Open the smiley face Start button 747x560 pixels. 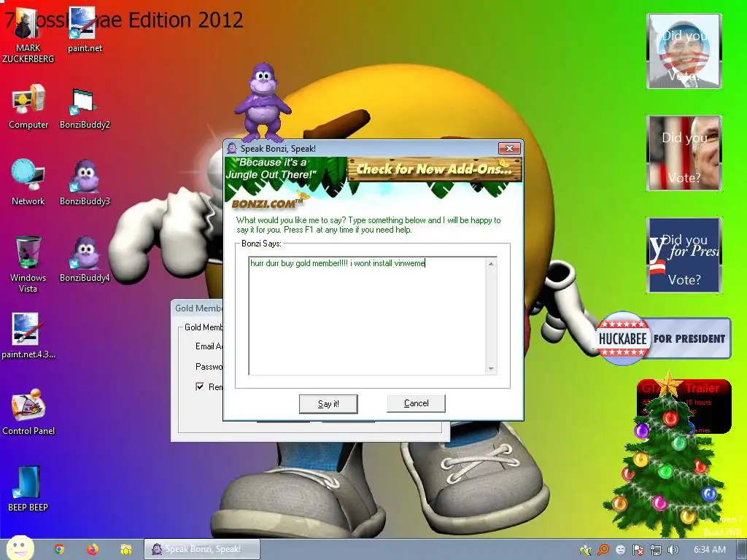coord(20,548)
